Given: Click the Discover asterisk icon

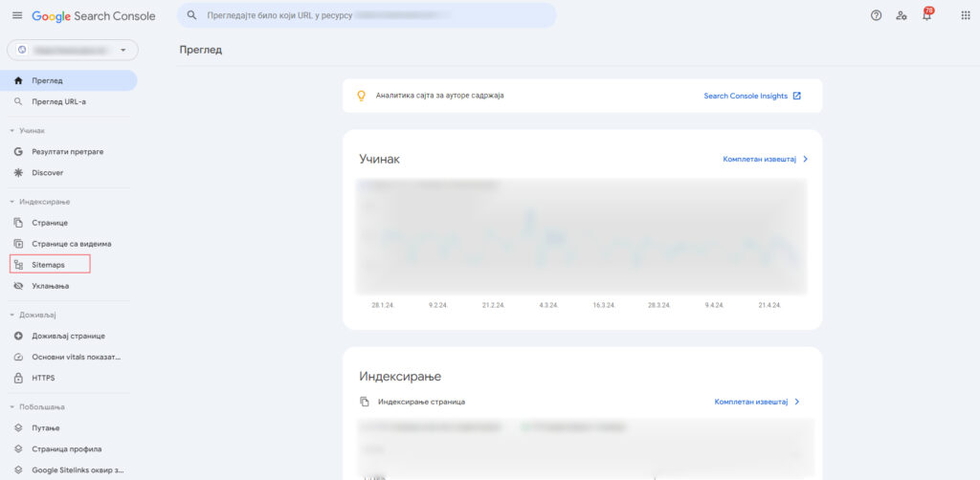Looking at the screenshot, I should click(x=18, y=173).
